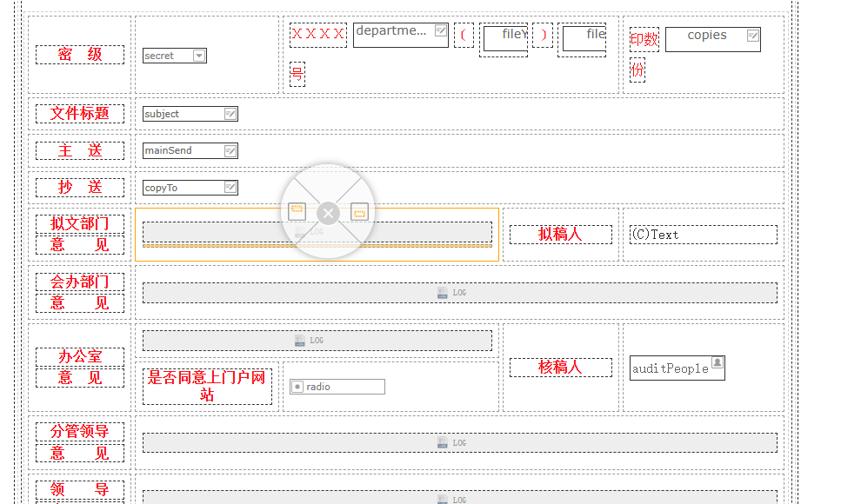The image size is (841, 504).
Task: Select the fileY text field
Action: 506,38
